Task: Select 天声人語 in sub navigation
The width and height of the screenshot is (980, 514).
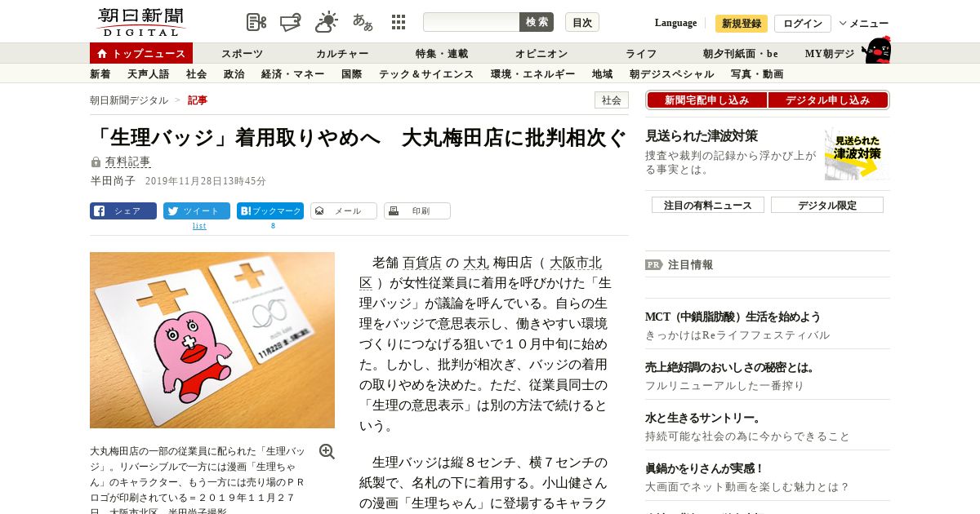Action: [x=148, y=74]
